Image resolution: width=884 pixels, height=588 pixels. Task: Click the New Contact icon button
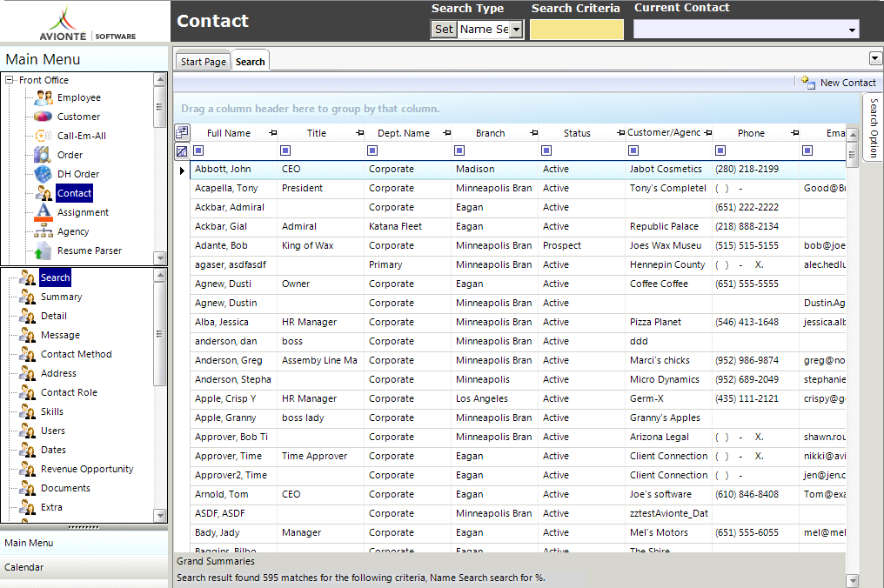[x=808, y=83]
